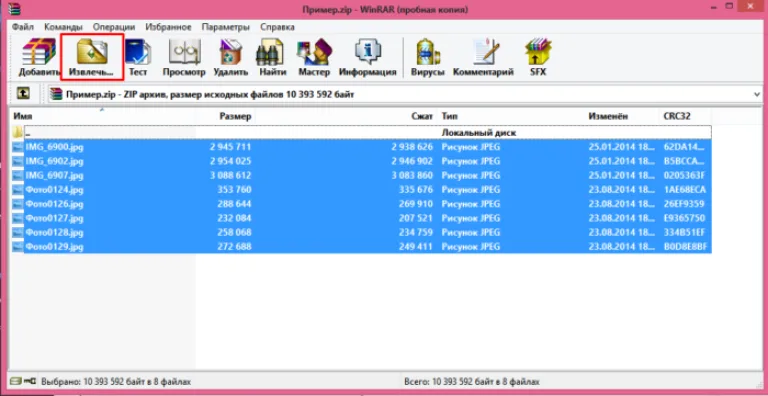Open the Файл menu
This screenshot has width=768, height=396.
point(23,27)
